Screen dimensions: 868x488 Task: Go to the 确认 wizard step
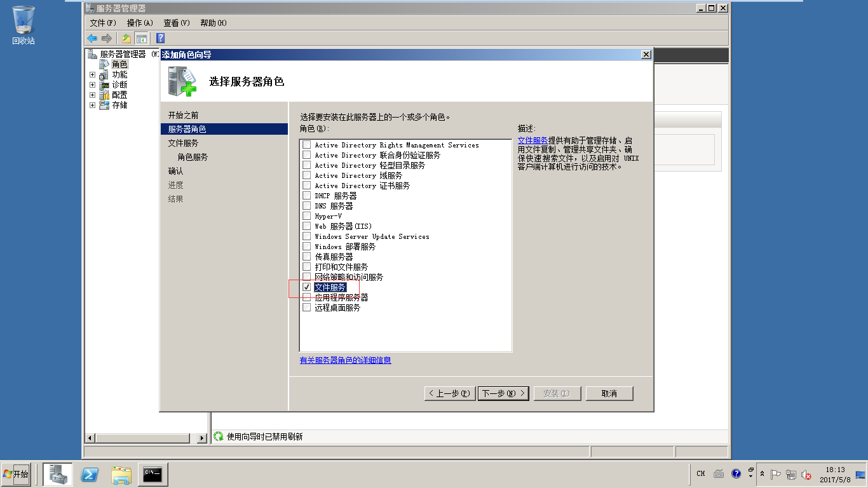pyautogui.click(x=175, y=171)
